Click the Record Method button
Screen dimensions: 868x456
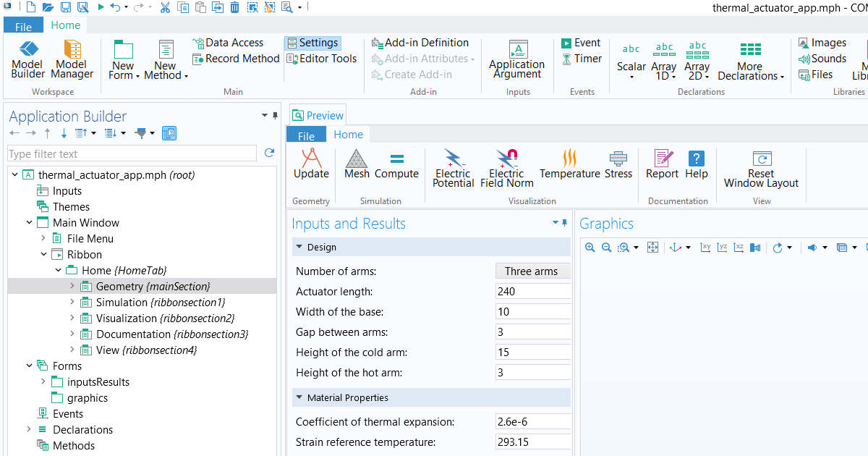coord(236,58)
